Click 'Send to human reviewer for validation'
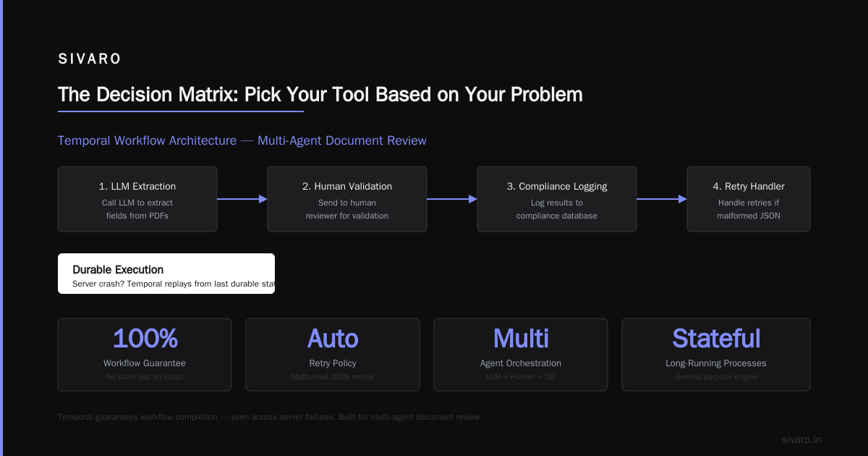Viewport: 868px width, 456px height. (347, 209)
